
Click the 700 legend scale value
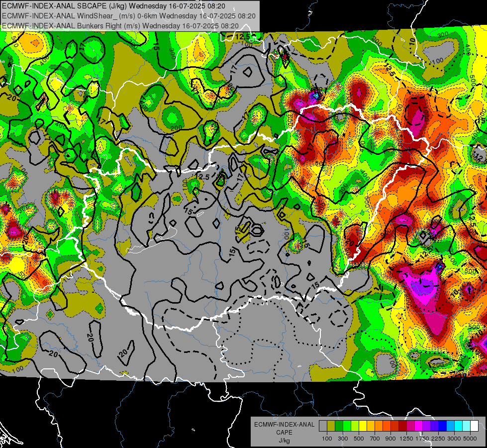(x=375, y=439)
